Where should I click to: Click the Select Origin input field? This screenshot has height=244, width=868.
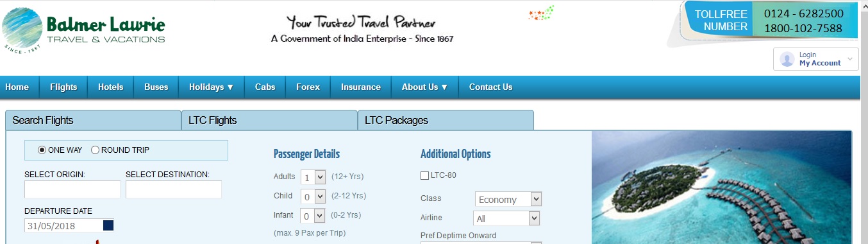point(72,189)
